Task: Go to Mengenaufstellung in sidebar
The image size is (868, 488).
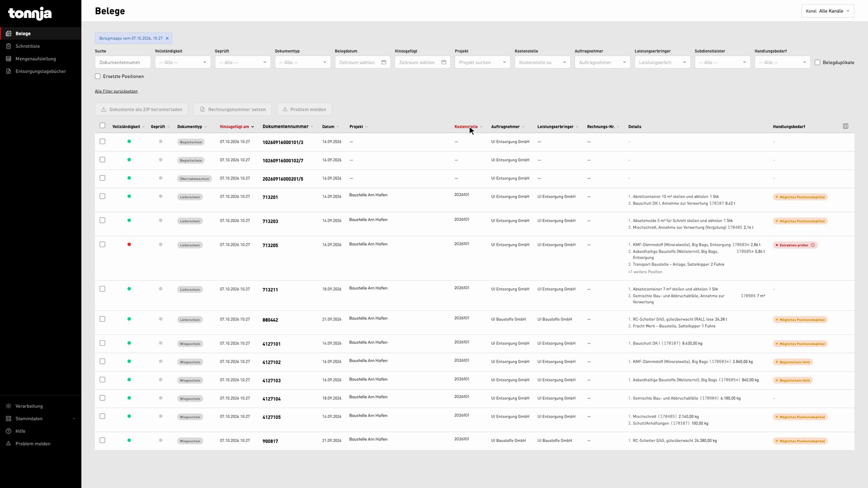Action: point(36,59)
